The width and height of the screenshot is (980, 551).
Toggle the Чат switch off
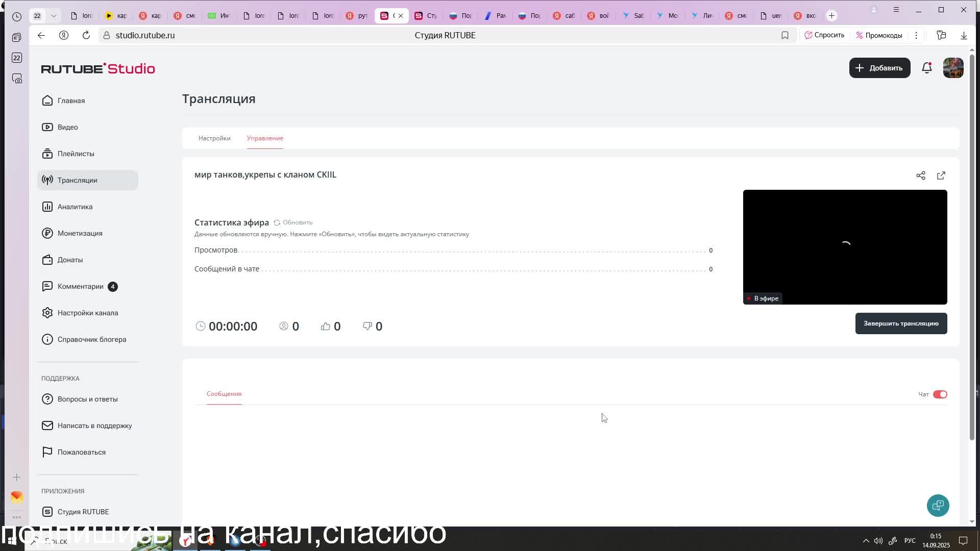click(x=940, y=394)
